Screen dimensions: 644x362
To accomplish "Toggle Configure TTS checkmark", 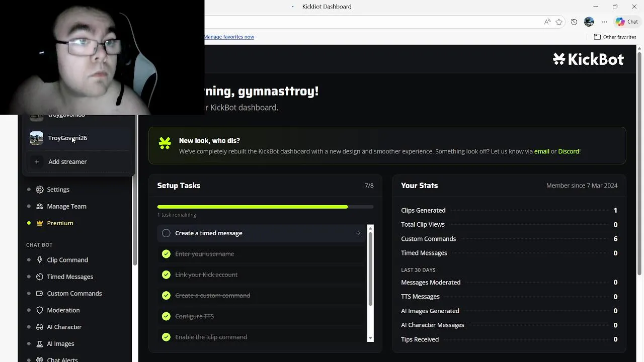I will (166, 316).
